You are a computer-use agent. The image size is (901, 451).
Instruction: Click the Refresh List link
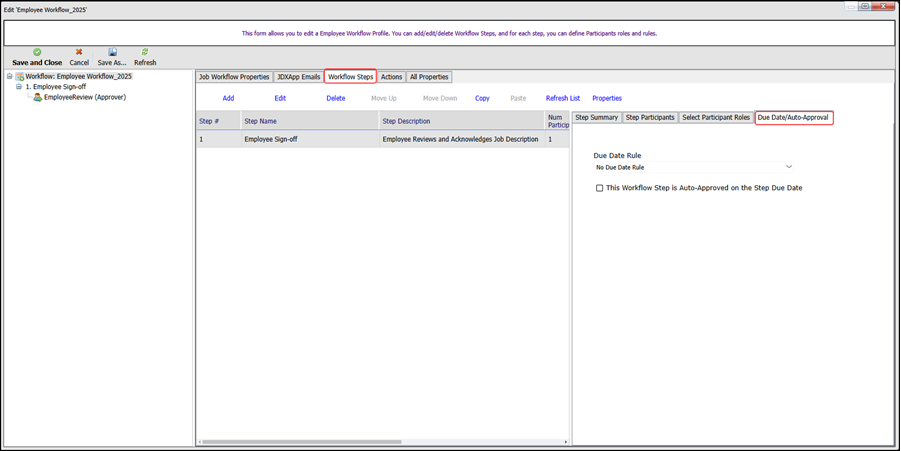click(562, 98)
